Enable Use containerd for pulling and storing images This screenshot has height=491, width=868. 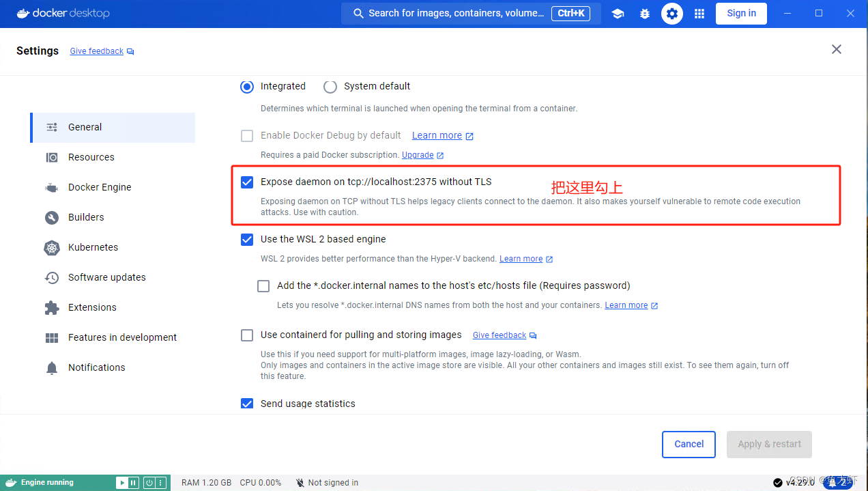pos(247,335)
